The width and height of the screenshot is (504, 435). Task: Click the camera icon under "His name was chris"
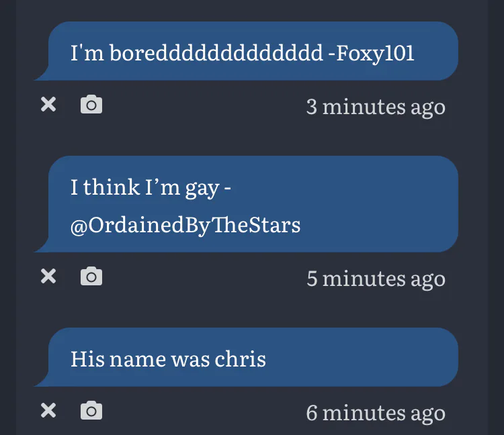[91, 410]
